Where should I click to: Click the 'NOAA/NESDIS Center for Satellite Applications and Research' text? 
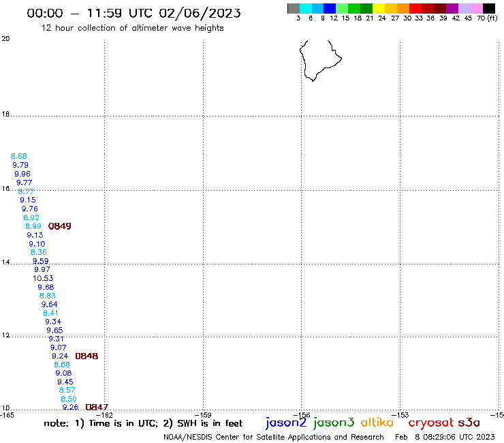pos(274,437)
